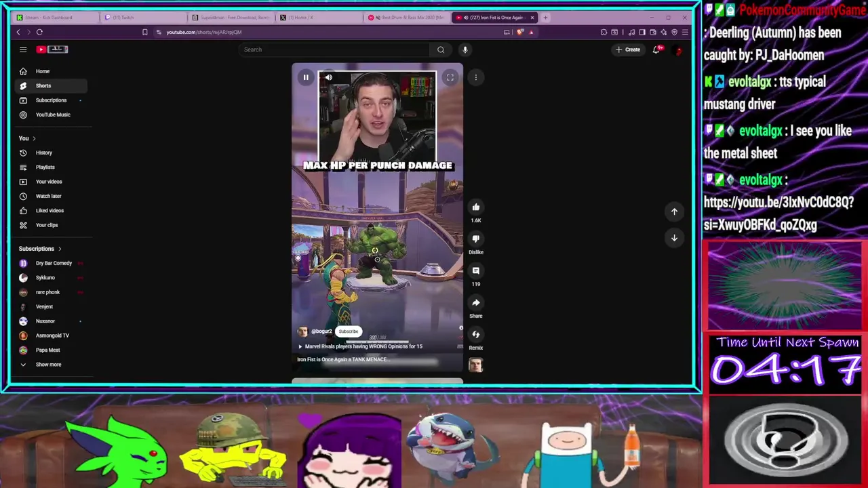Open Nuxanor channel

(x=51, y=321)
